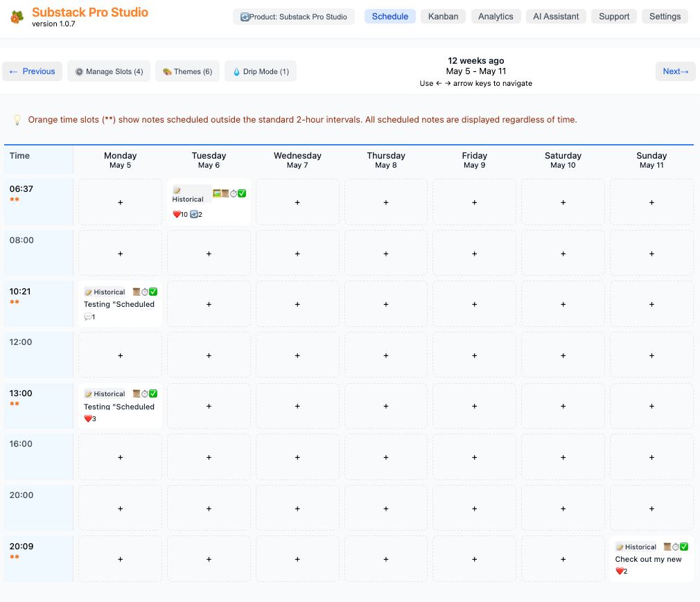Viewport: 700px width, 602px height.
Task: Click the green checkmark on Sunday 20:09 note
Action: point(684,547)
